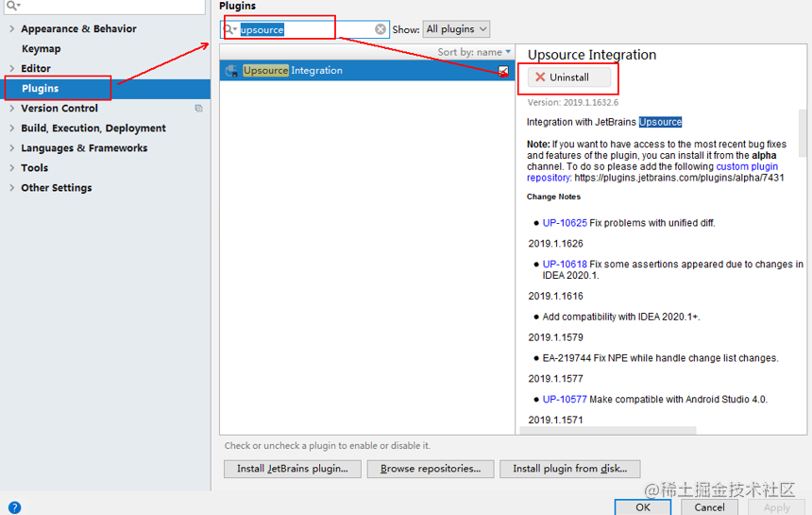Click Browse repositories button
The height and width of the screenshot is (515, 812).
(431, 469)
